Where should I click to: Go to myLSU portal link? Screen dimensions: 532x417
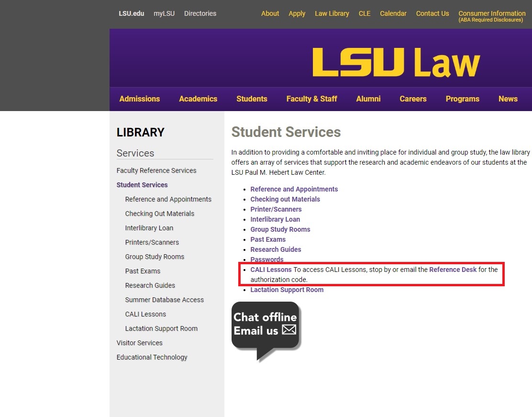(x=164, y=13)
